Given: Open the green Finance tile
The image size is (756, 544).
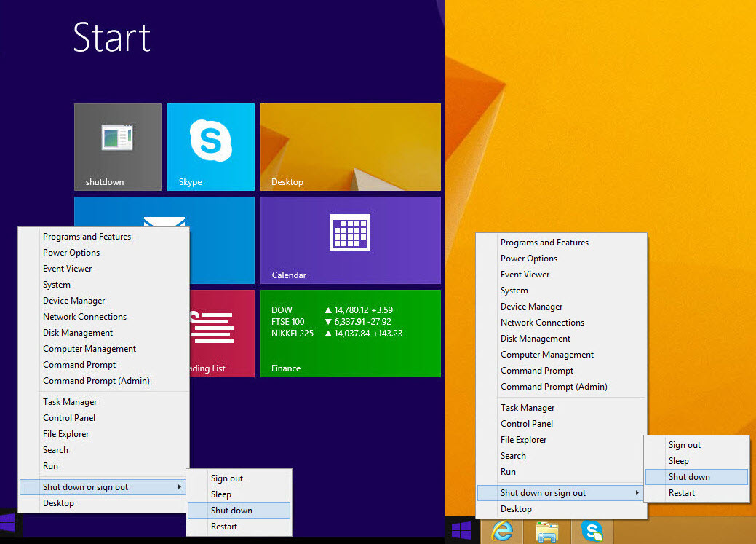Looking at the screenshot, I should [x=350, y=333].
